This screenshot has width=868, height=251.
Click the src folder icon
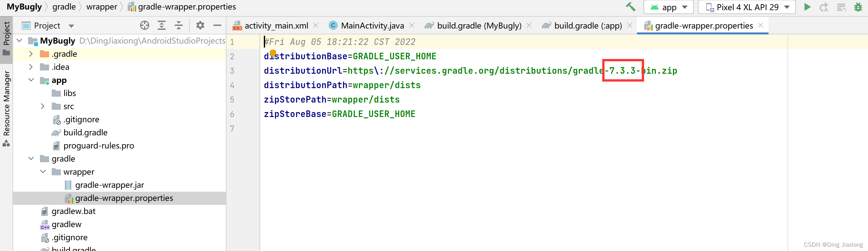coord(56,106)
